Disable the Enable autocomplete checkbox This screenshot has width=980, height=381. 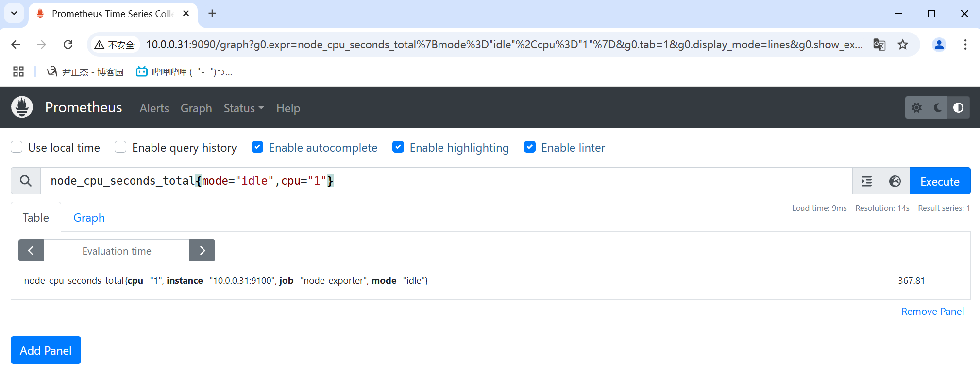(x=257, y=147)
